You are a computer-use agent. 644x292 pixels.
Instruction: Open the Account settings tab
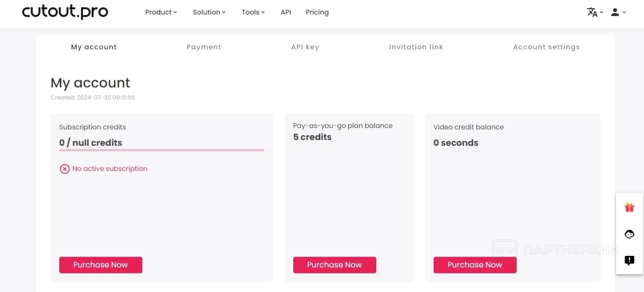coord(546,47)
